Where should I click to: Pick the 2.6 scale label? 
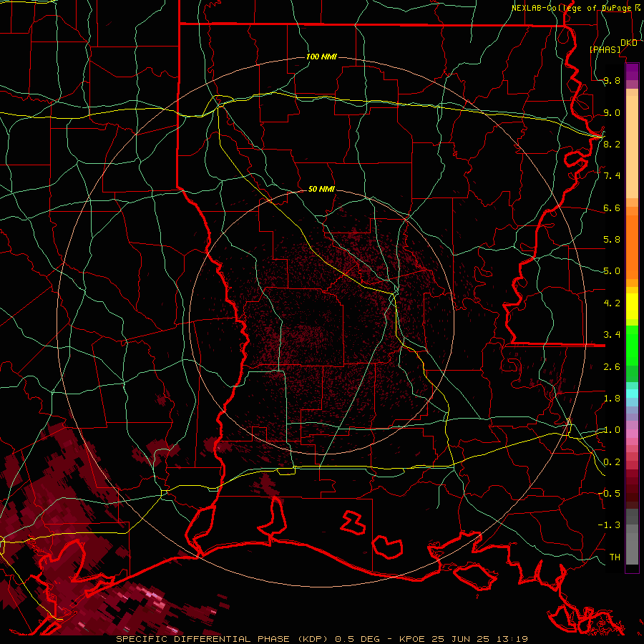(612, 367)
